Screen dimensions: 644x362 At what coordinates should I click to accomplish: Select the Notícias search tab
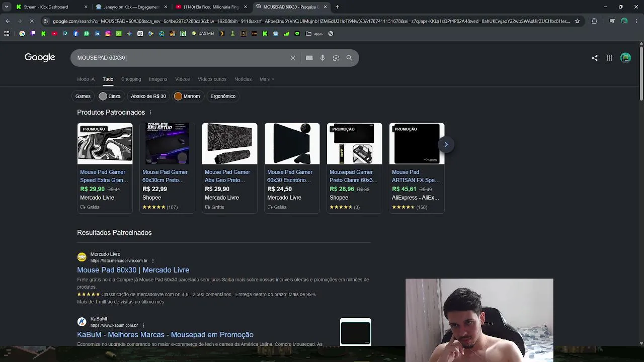pos(243,79)
